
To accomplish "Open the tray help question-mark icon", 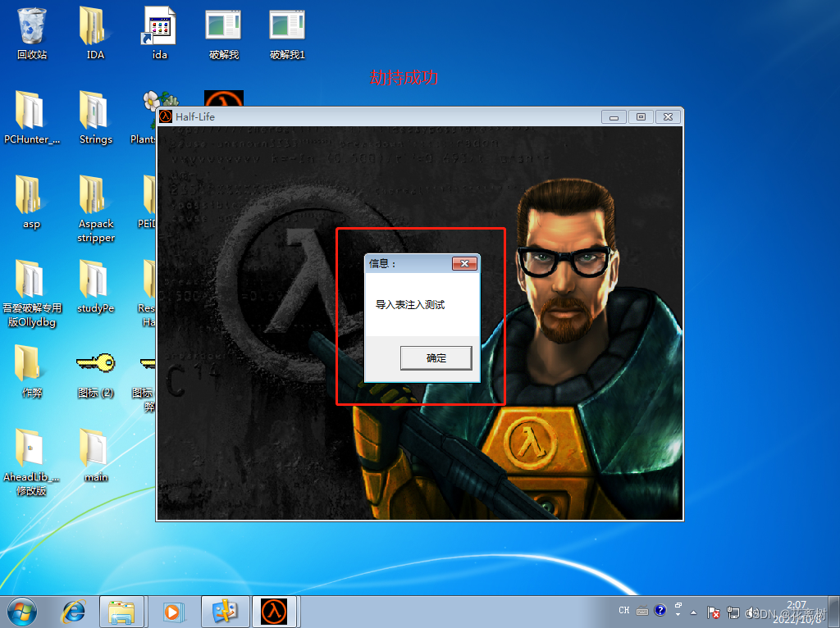I will [x=660, y=610].
